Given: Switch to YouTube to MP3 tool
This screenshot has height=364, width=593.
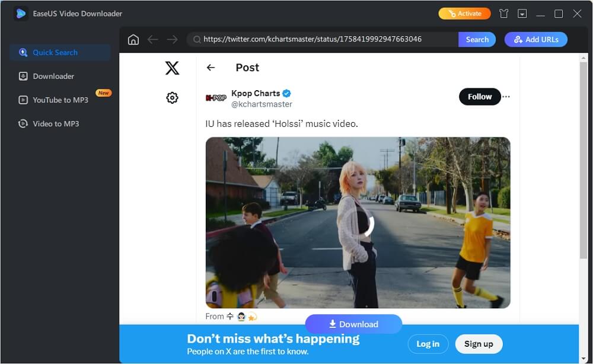Looking at the screenshot, I should [60, 100].
